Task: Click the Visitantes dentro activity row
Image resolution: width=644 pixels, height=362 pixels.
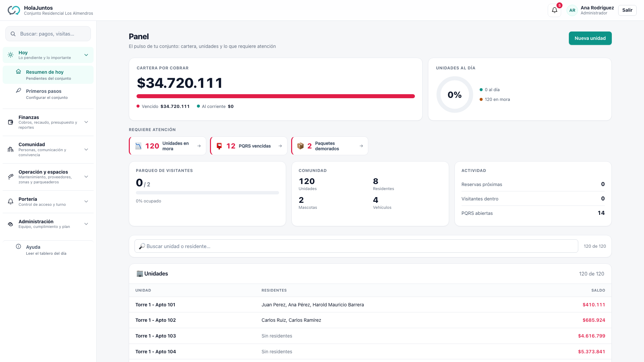Action: 533,199
